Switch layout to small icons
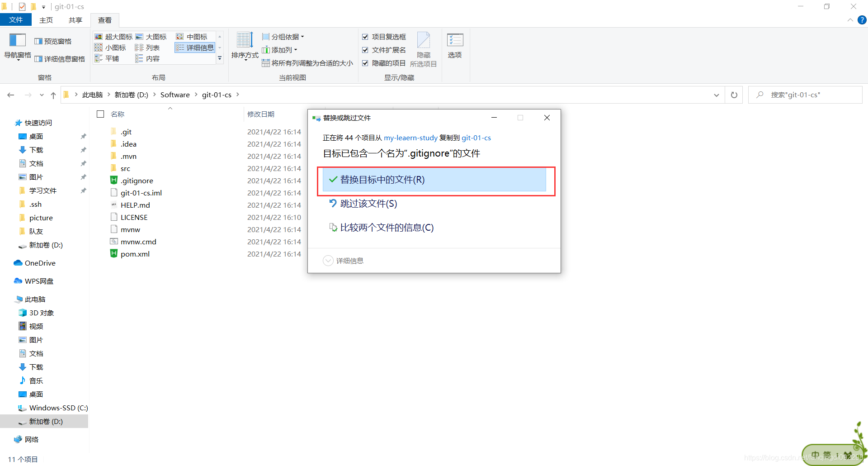Image resolution: width=868 pixels, height=466 pixels. [x=110, y=48]
